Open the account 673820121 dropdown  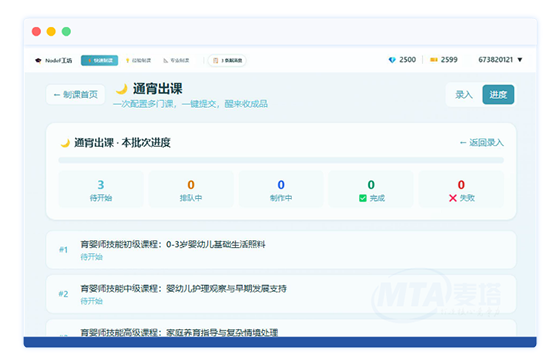[500, 60]
